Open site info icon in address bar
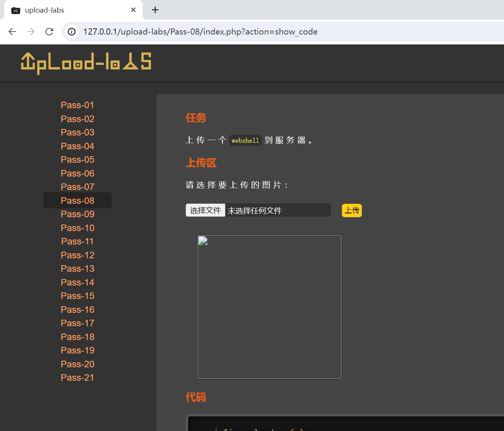Screen dimensions: 504x431 [x=72, y=31]
